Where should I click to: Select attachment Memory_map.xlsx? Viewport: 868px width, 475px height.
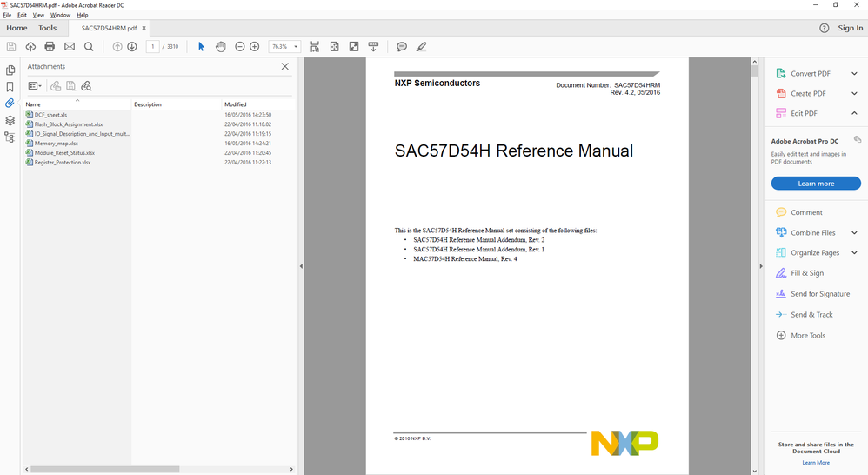click(56, 144)
